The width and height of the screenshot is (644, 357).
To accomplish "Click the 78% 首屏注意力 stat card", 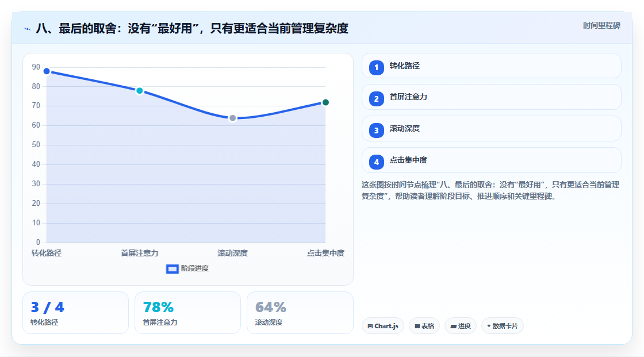I will pyautogui.click(x=187, y=313).
